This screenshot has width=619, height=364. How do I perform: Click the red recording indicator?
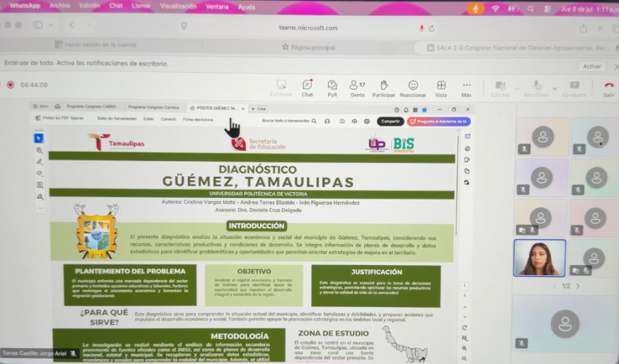(x=11, y=85)
